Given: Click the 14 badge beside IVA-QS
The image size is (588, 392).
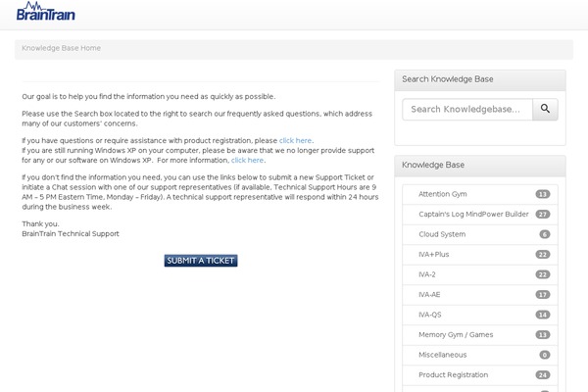Looking at the screenshot, I should pyautogui.click(x=543, y=315).
